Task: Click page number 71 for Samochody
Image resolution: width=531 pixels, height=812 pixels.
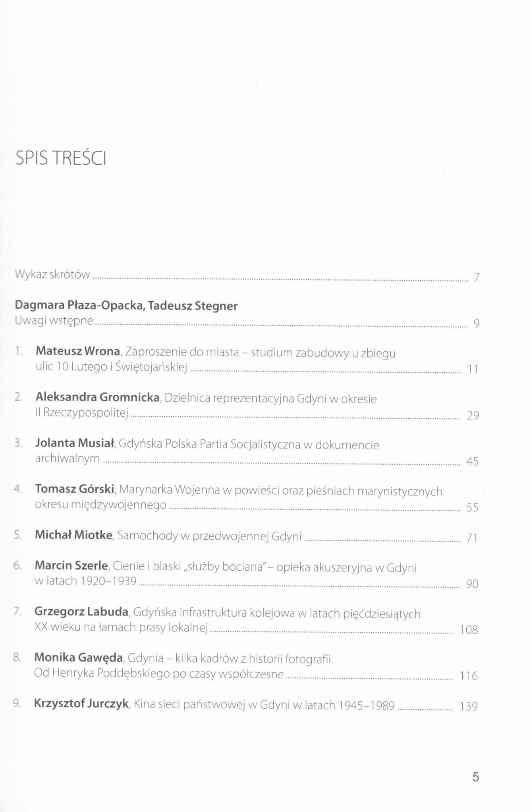Action: 472,538
